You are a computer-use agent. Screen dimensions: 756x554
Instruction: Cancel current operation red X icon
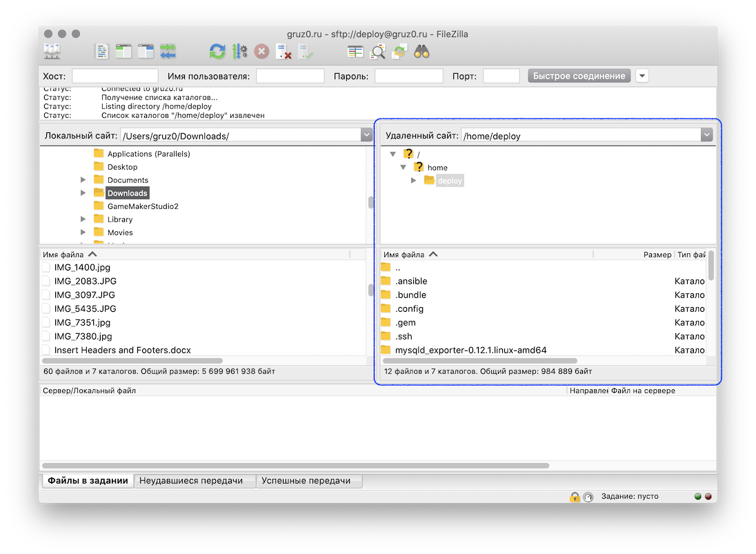coord(261,51)
